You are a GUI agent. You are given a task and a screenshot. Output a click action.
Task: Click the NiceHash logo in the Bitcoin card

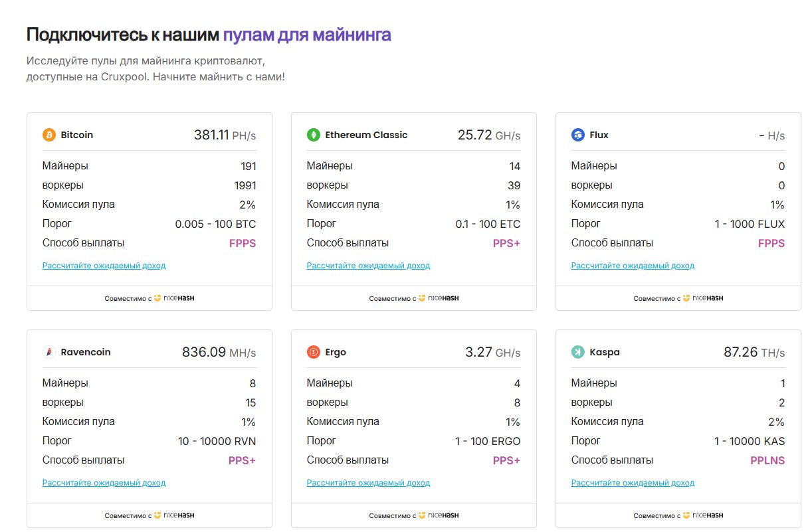(x=174, y=298)
